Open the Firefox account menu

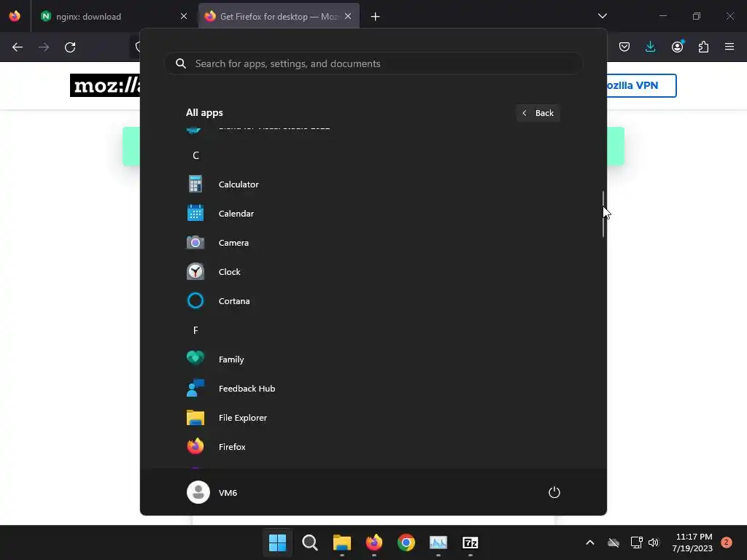pyautogui.click(x=678, y=47)
